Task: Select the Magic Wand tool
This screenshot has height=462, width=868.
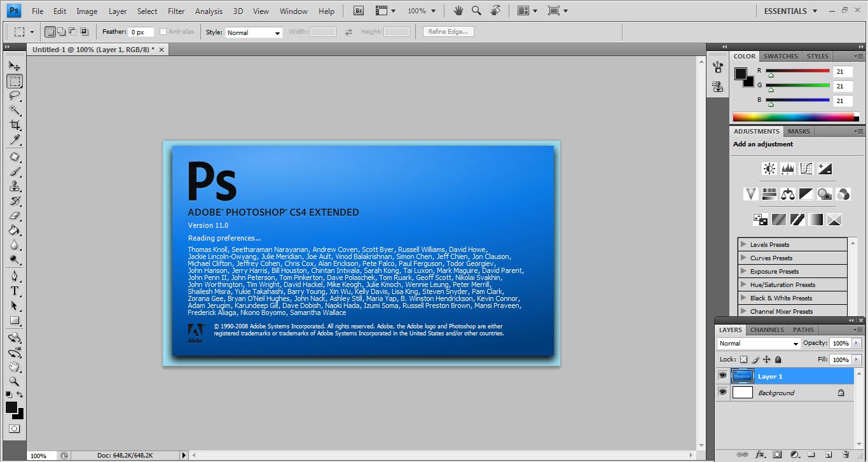Action: 15,111
